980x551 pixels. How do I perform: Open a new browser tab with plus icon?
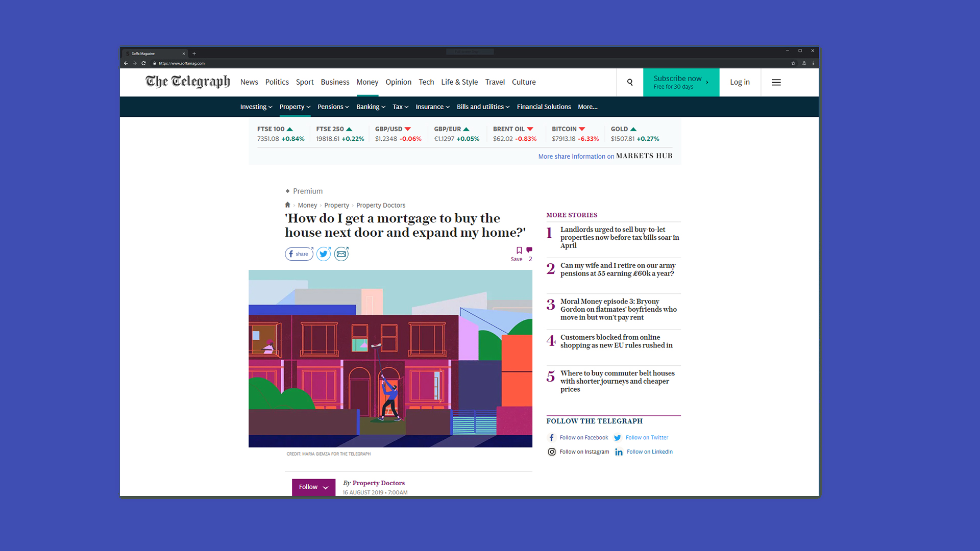click(x=194, y=54)
